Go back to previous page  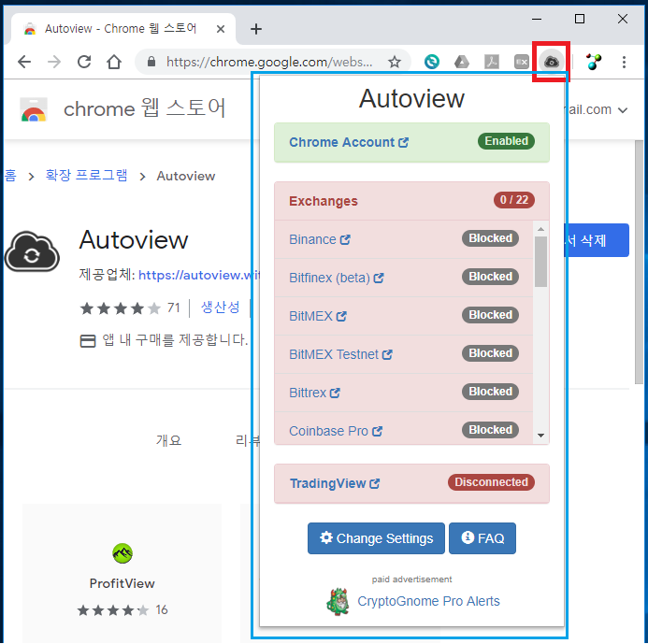tap(24, 62)
